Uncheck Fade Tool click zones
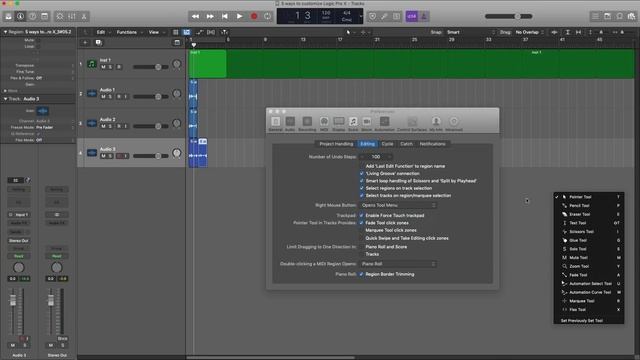640x360 pixels. click(x=362, y=223)
